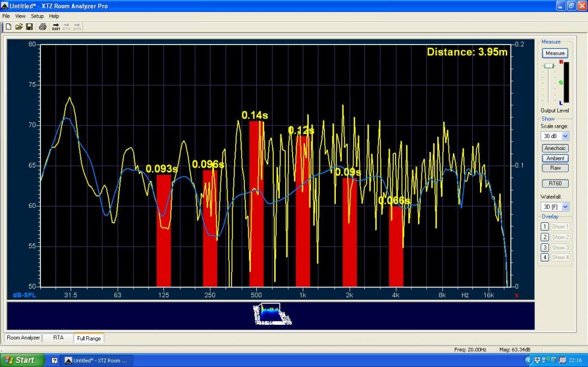Click the 'Mag: 63.34dB' status readout
588x367 pixels.
[x=514, y=350]
